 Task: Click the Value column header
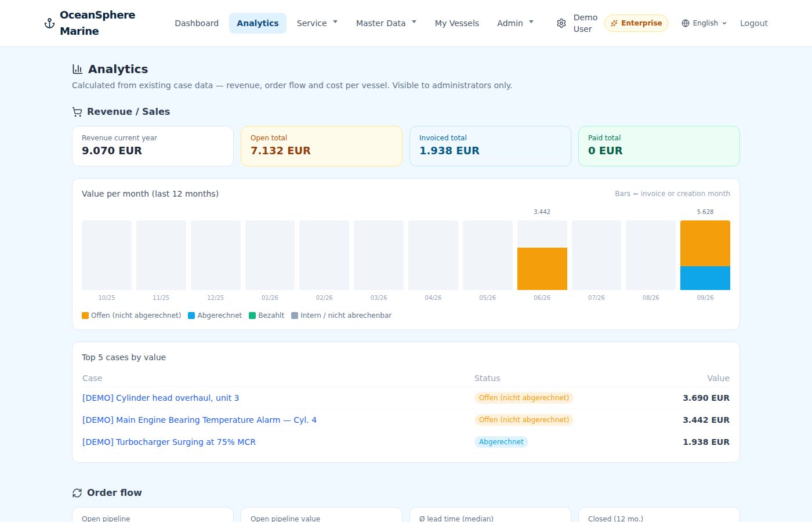point(718,378)
